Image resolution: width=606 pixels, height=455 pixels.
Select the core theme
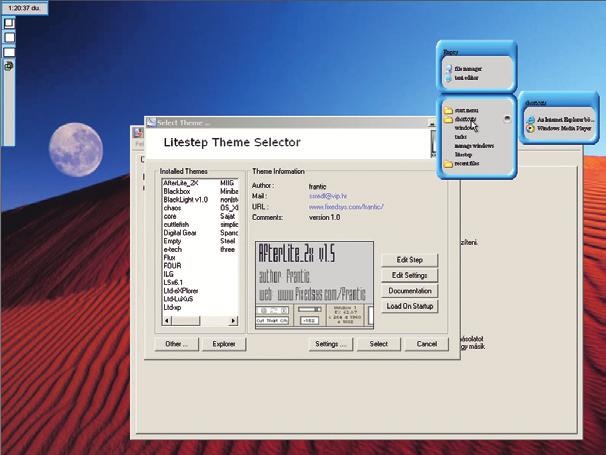point(170,216)
